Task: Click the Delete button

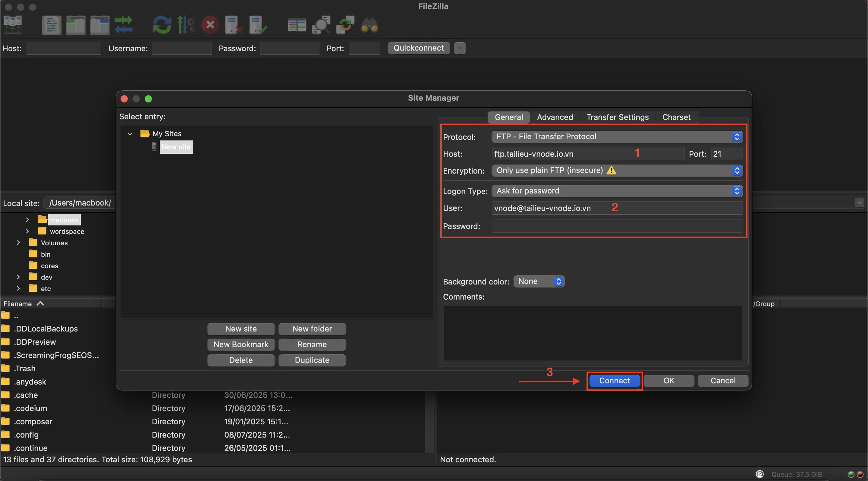Action: pyautogui.click(x=241, y=360)
